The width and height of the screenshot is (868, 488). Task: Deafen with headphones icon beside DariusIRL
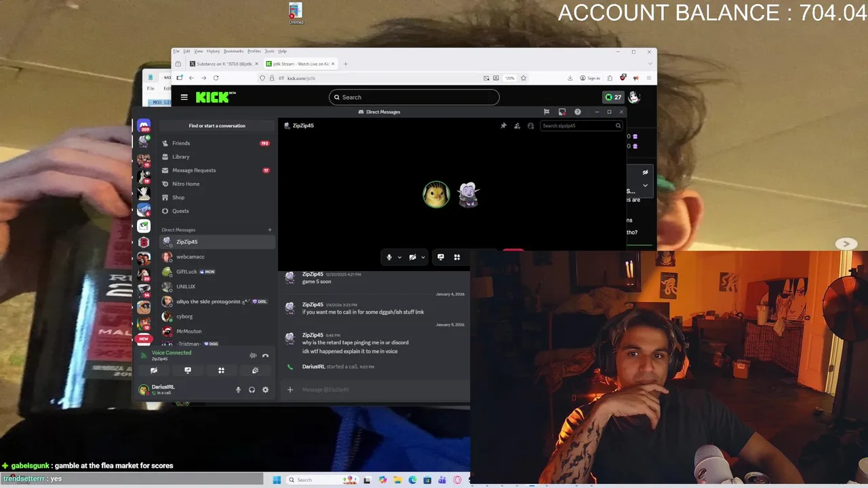252,390
